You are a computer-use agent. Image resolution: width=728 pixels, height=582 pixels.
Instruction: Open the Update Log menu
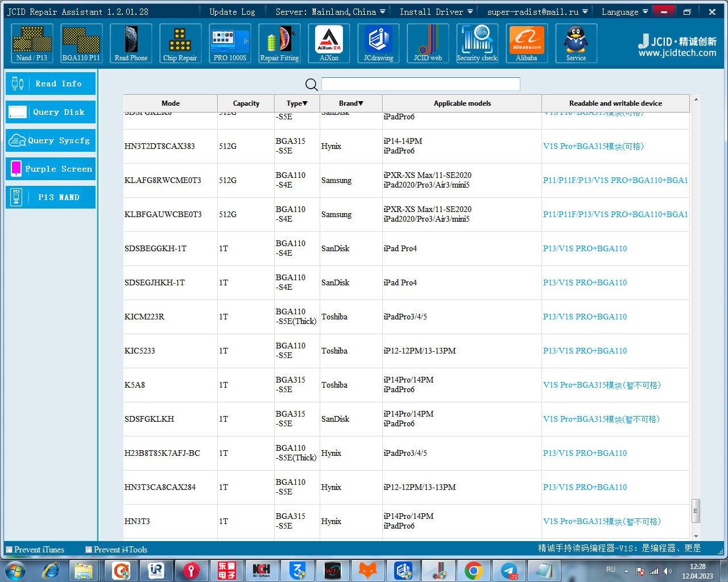pos(232,11)
